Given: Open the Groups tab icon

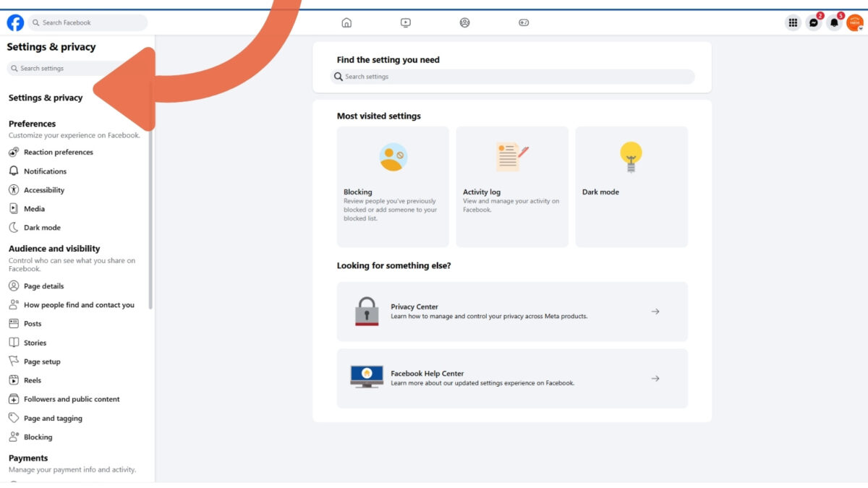Looking at the screenshot, I should 464,22.
